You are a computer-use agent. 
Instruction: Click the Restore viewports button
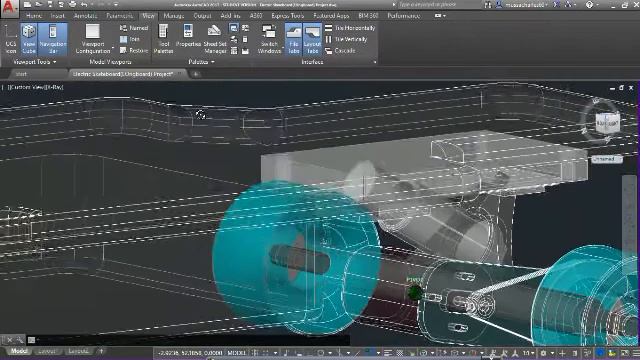[134, 51]
